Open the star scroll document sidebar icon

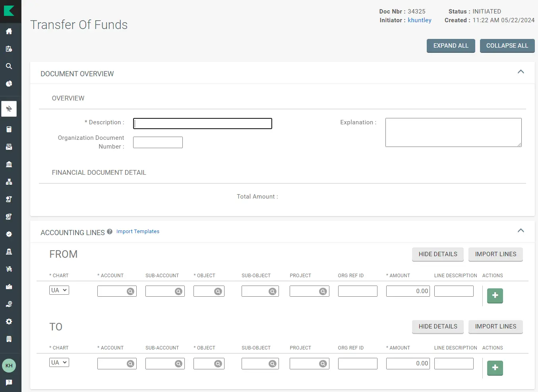[x=9, y=199]
